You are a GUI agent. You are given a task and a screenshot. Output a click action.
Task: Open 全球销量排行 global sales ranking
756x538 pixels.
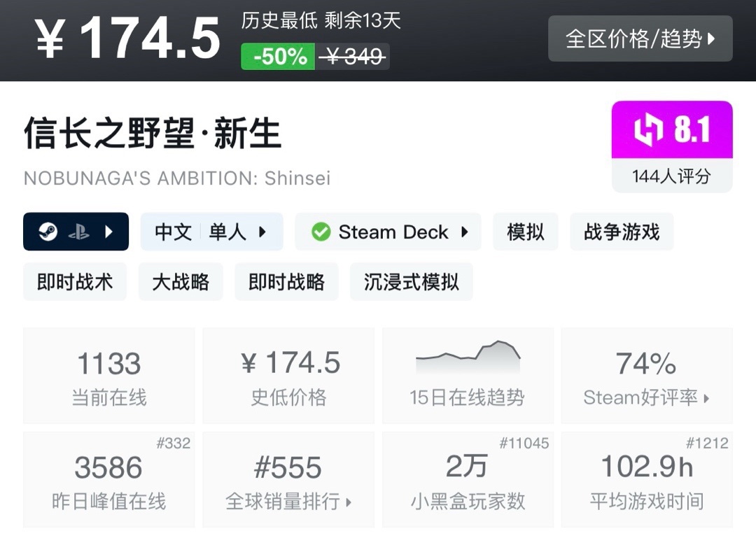[x=288, y=502]
